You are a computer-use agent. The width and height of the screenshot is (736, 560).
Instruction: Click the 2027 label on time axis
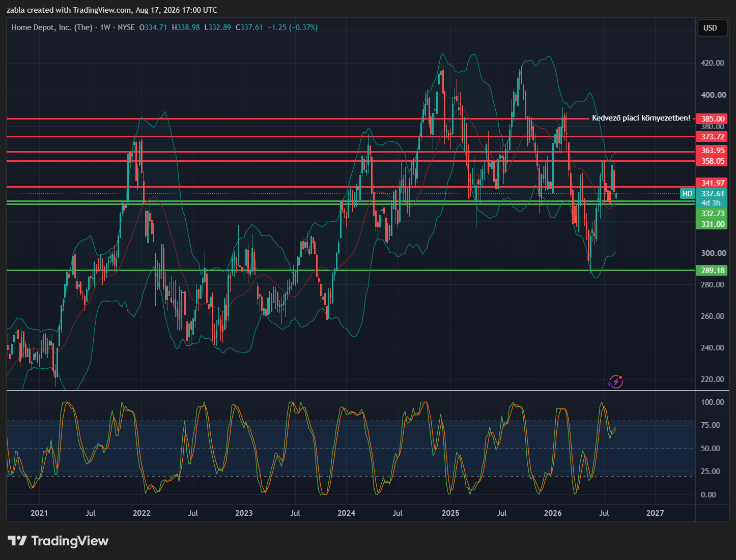(655, 513)
